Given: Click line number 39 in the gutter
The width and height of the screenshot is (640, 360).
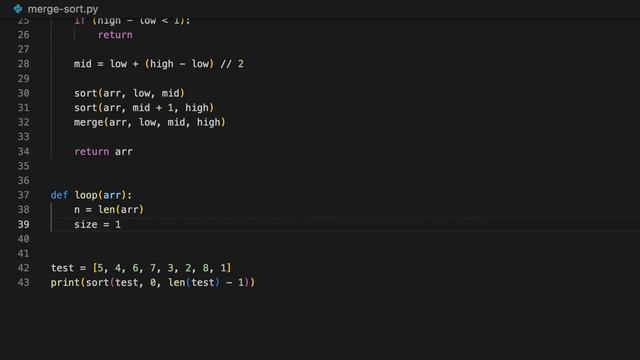Looking at the screenshot, I should click(24, 224).
